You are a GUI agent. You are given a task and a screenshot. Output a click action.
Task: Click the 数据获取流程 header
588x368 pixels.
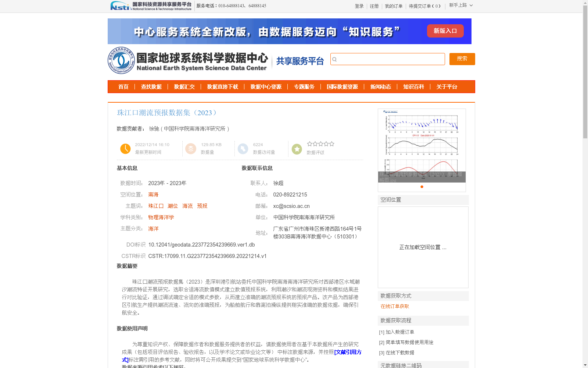423,321
